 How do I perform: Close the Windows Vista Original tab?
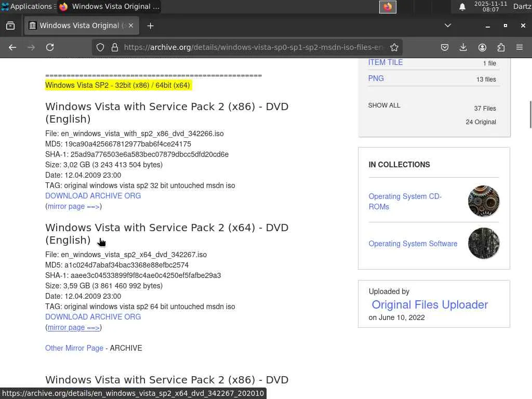point(131,25)
